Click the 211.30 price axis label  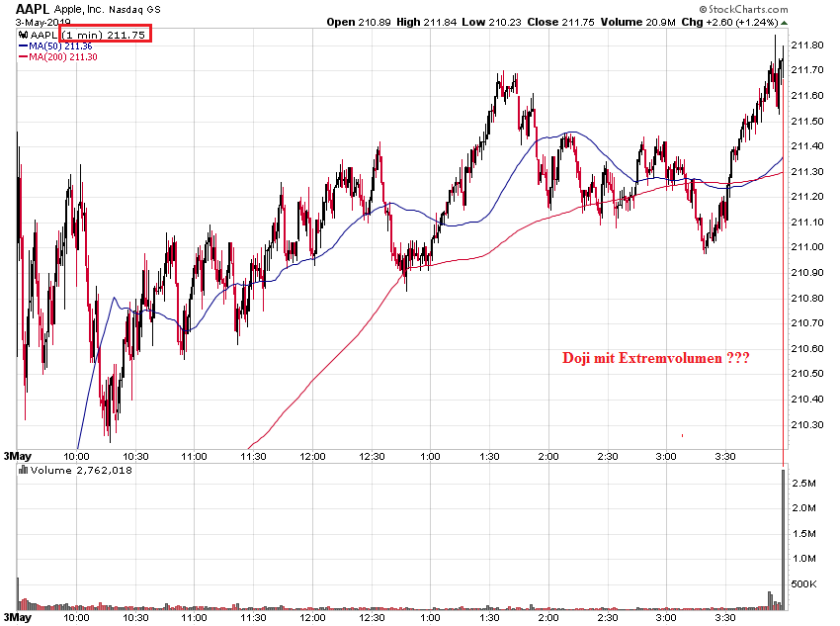tap(806, 171)
